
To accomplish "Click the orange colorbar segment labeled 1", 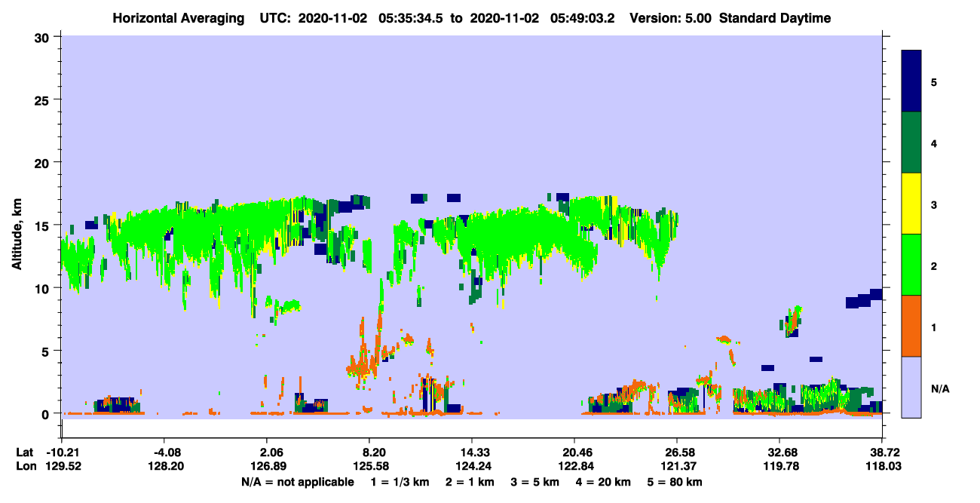I will 911,326.
